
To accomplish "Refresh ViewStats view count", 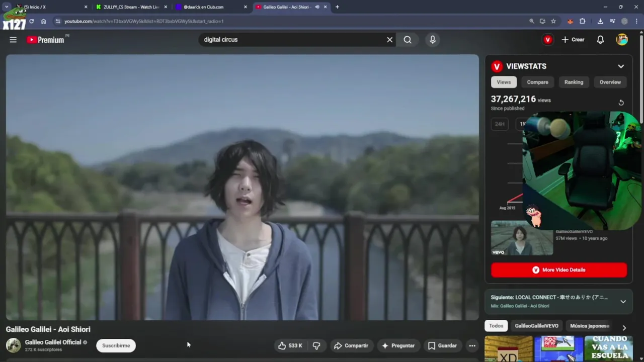I will [621, 103].
